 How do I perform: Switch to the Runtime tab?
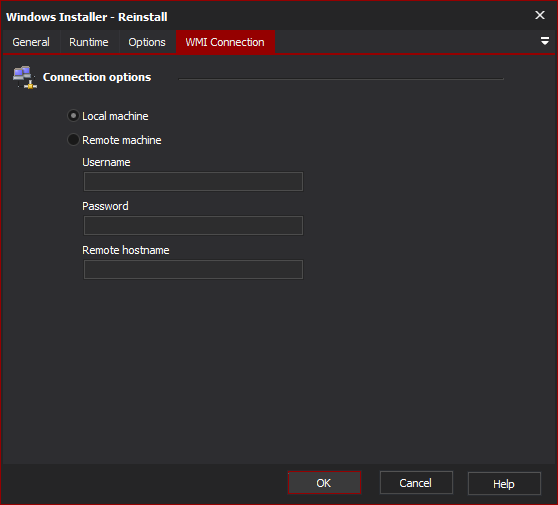tap(89, 42)
